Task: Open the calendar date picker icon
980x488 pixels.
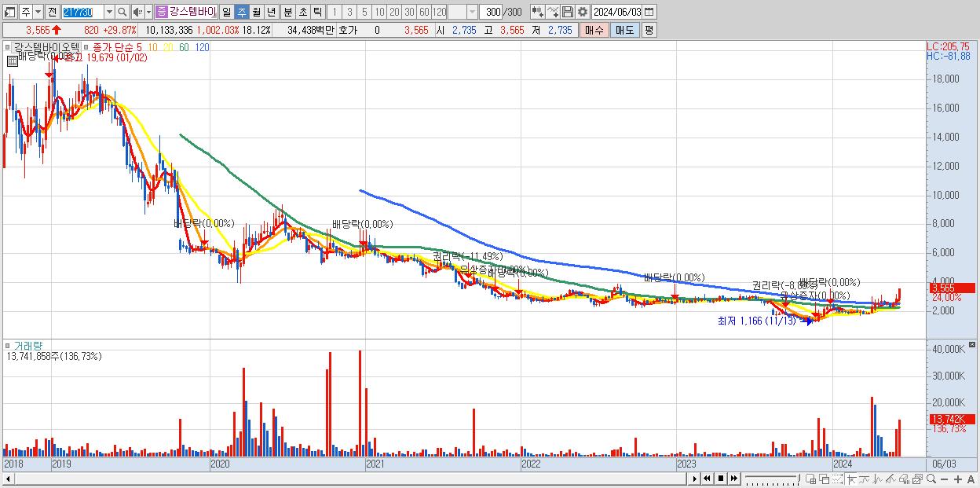Action: 649,12
